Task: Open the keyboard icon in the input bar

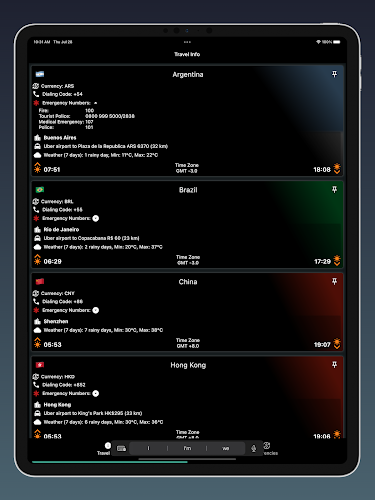Action: point(121,448)
